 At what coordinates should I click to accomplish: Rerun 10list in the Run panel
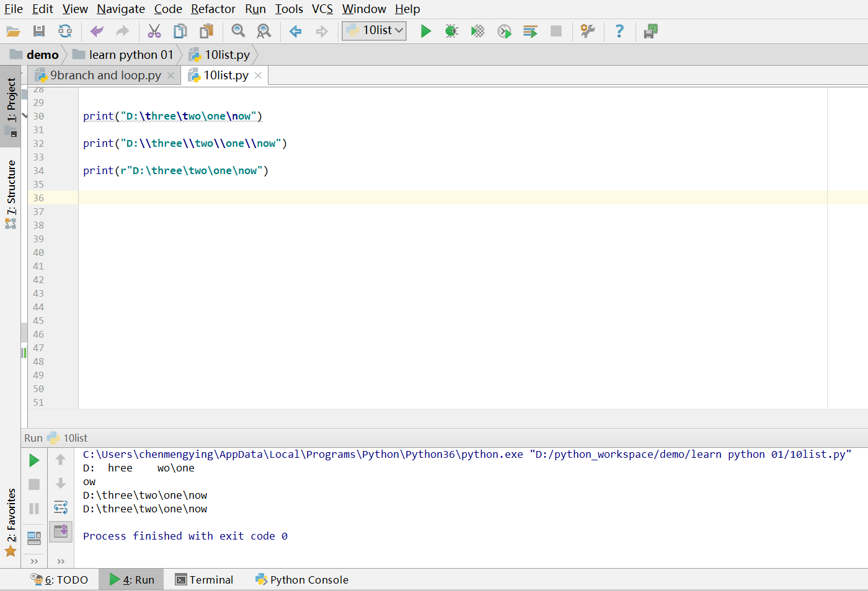click(34, 460)
